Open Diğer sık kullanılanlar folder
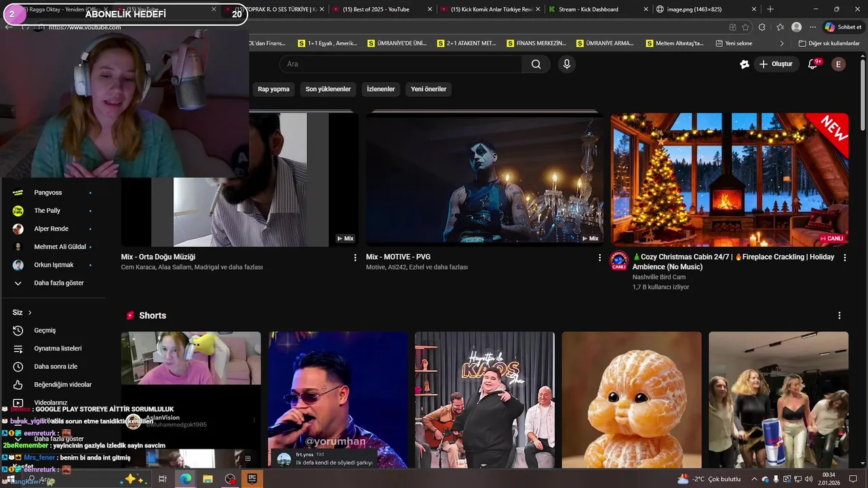The height and width of the screenshot is (488, 868). pyautogui.click(x=829, y=43)
